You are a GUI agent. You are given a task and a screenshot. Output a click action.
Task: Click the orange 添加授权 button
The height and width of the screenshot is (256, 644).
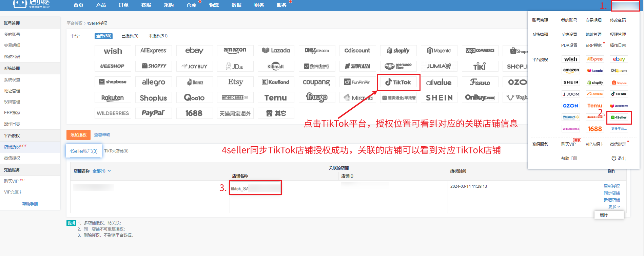[x=78, y=135]
